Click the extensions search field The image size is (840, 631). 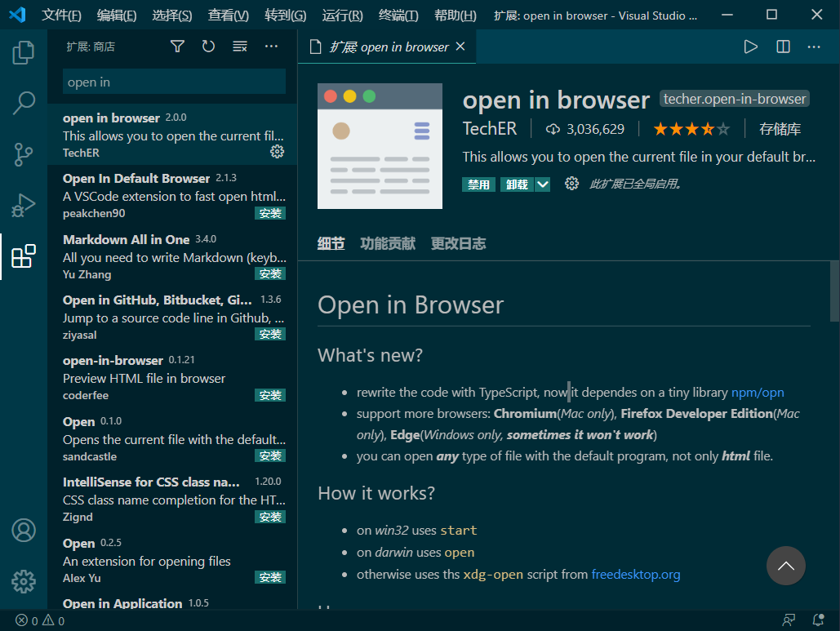click(x=174, y=82)
